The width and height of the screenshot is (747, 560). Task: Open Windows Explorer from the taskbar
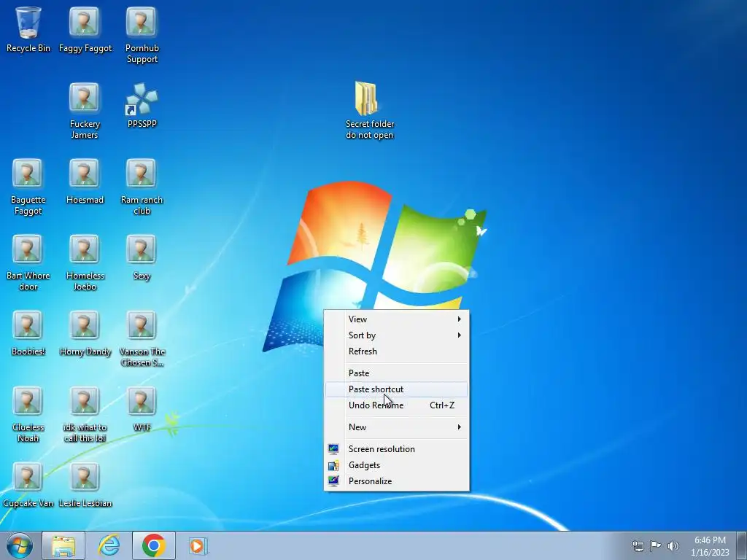pos(63,545)
